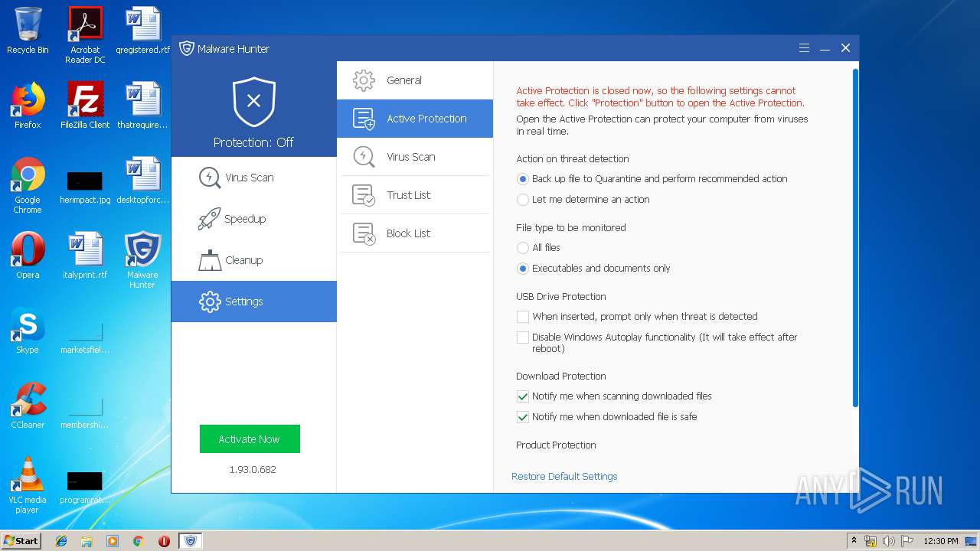Click version number 1.93.0.682

coord(253,469)
